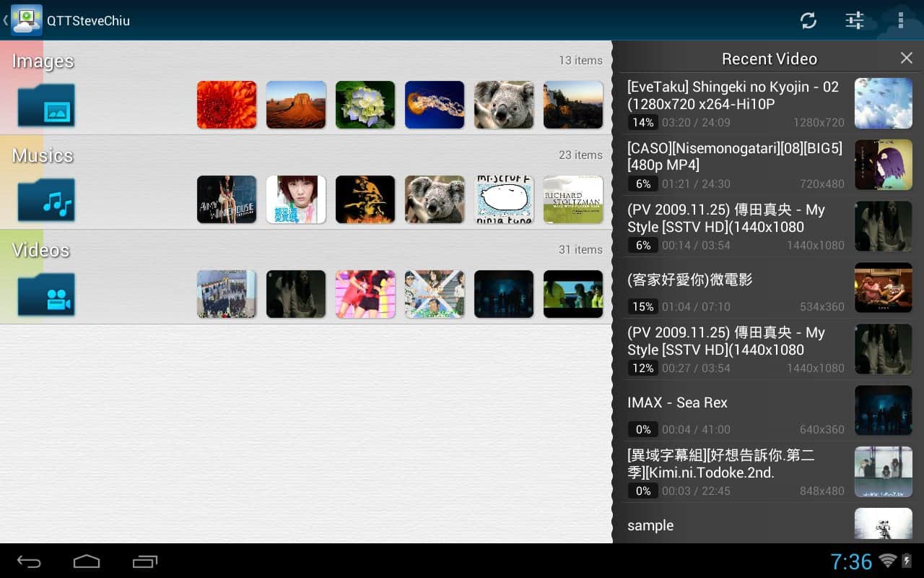Click the 31 items link for Videos
Viewport: 924px width, 578px height.
pos(580,249)
